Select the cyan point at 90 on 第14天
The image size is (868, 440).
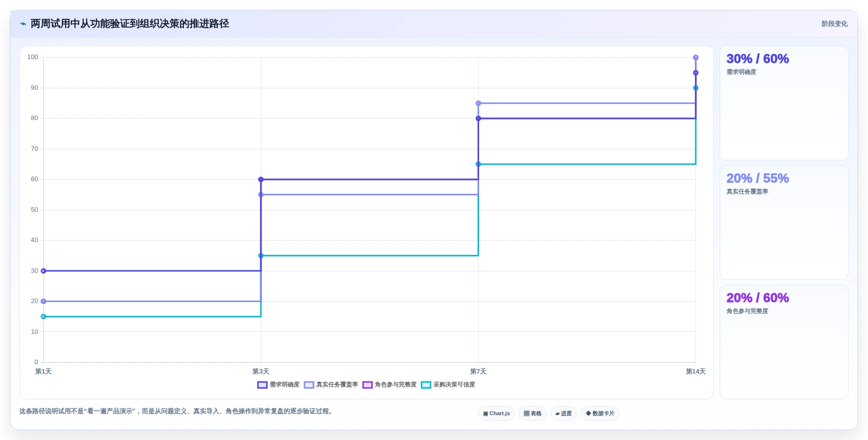[x=695, y=88]
